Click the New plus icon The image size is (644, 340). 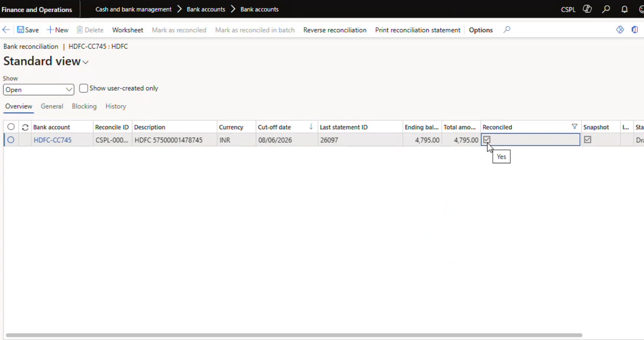[x=50, y=30]
